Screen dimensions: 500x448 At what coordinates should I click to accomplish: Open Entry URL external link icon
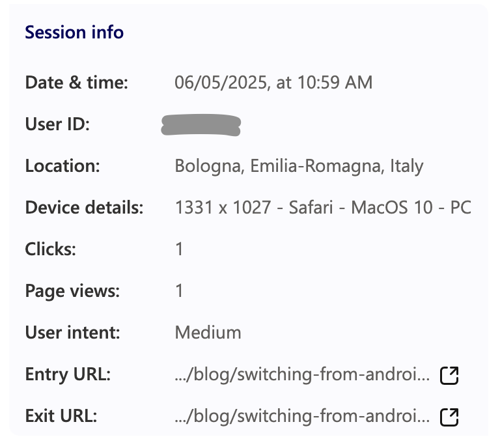point(450,375)
